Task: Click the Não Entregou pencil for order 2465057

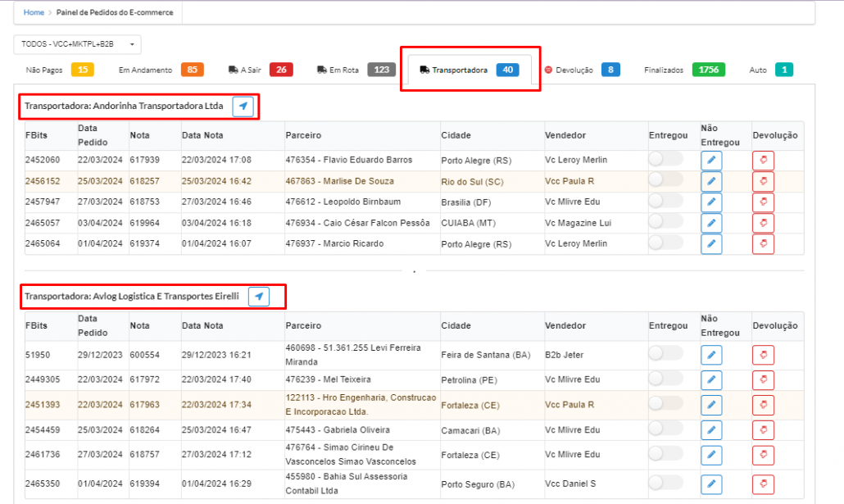Action: (x=710, y=223)
